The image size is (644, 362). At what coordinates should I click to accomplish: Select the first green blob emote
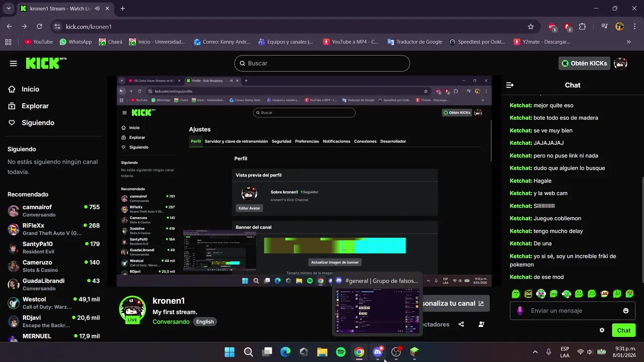click(515, 294)
